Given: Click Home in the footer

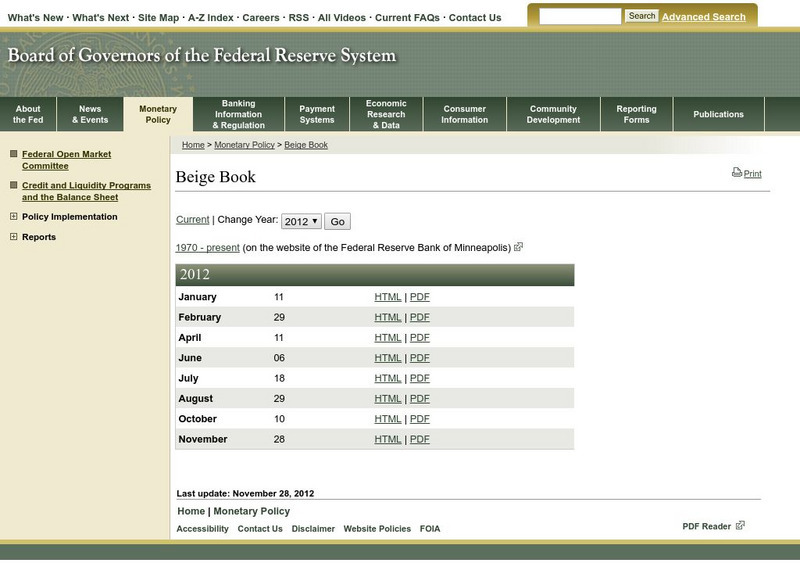Looking at the screenshot, I should click(x=191, y=511).
